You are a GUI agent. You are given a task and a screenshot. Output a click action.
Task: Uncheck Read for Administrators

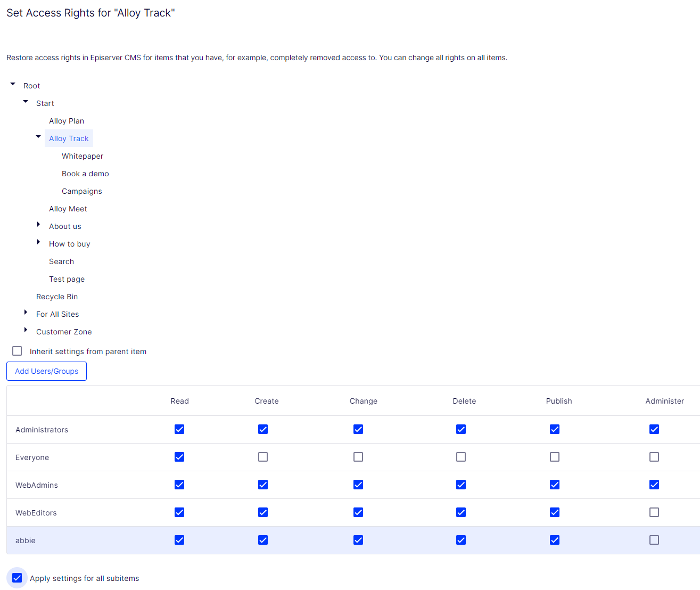pos(179,429)
